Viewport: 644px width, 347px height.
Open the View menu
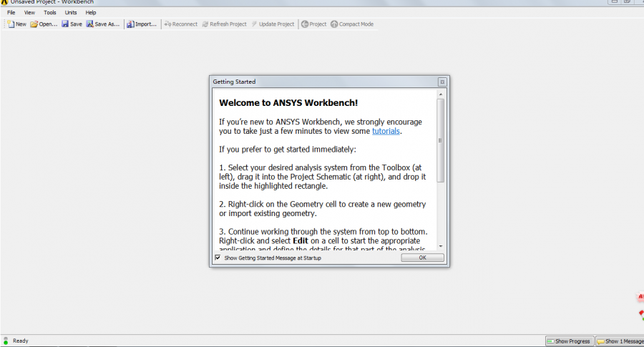pyautogui.click(x=29, y=13)
